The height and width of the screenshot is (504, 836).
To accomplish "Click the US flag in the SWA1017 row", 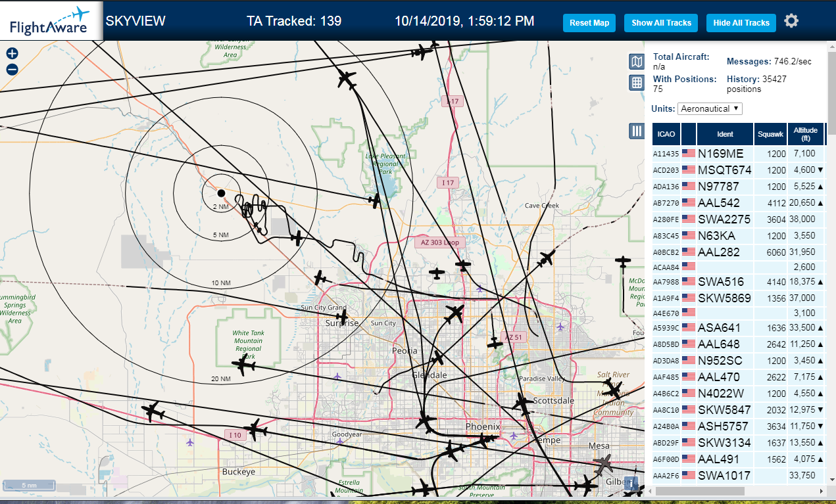I will coord(689,476).
